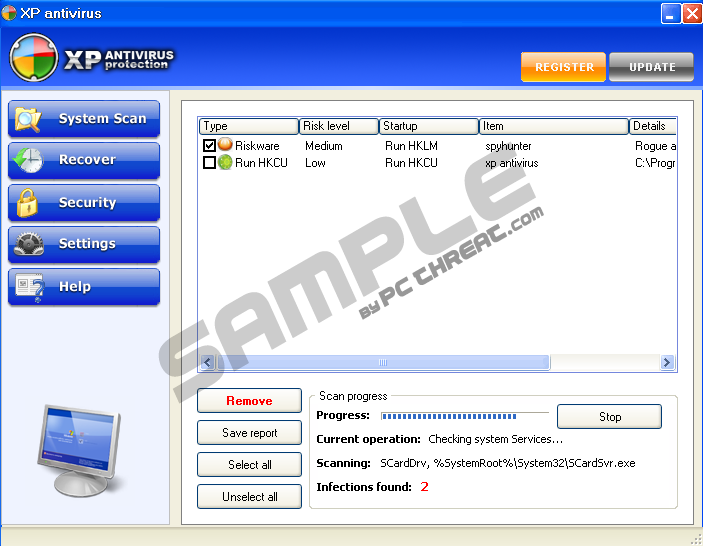Click the green Run HKCU threat icon
Screen dimensions: 703x546
coord(225,162)
